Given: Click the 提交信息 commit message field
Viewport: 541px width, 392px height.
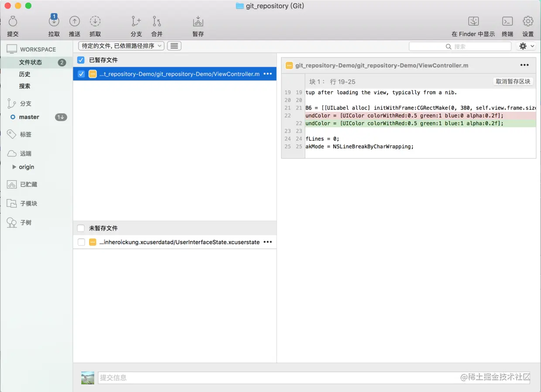Looking at the screenshot, I should pyautogui.click(x=314, y=378).
